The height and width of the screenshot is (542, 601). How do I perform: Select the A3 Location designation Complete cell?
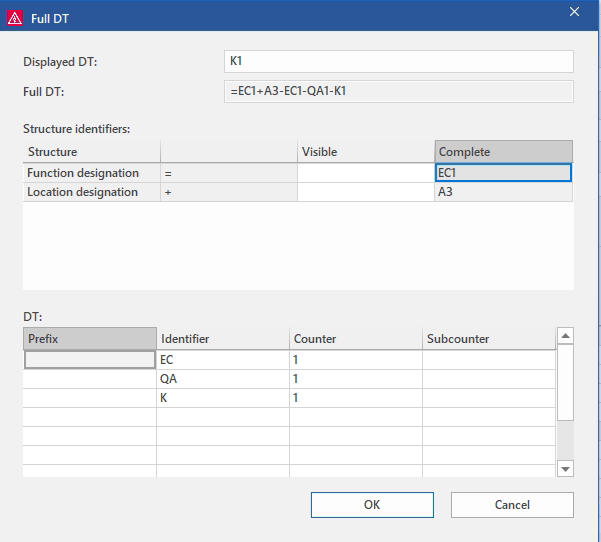503,192
